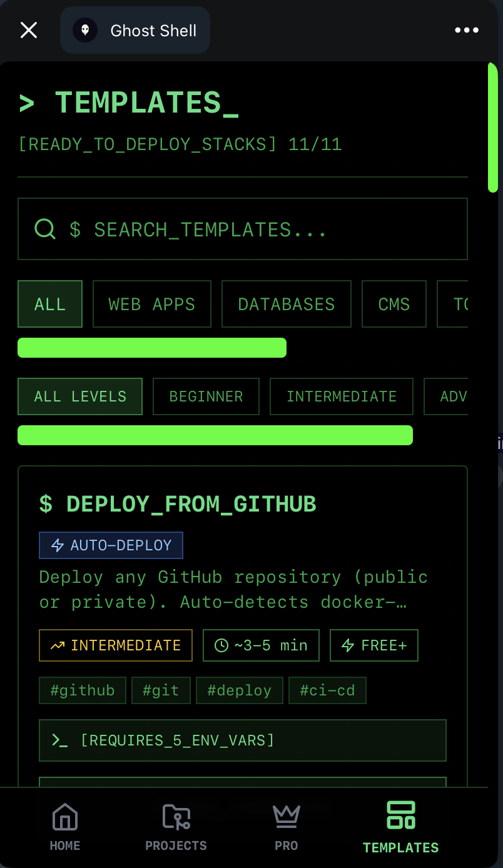Screen dimensions: 503x868
Task: Open the PROJECTS tab
Action: pyautogui.click(x=176, y=828)
